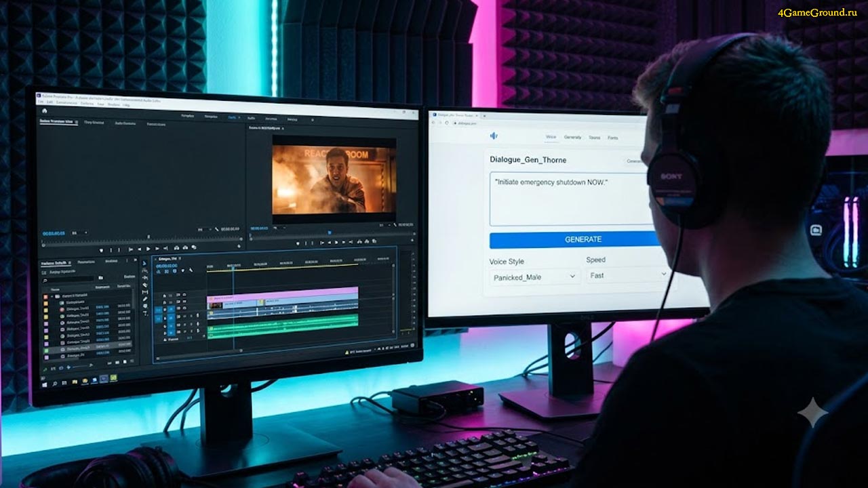The width and height of the screenshot is (868, 488).
Task: Step forward one frame in Source monitor
Action: point(157,249)
